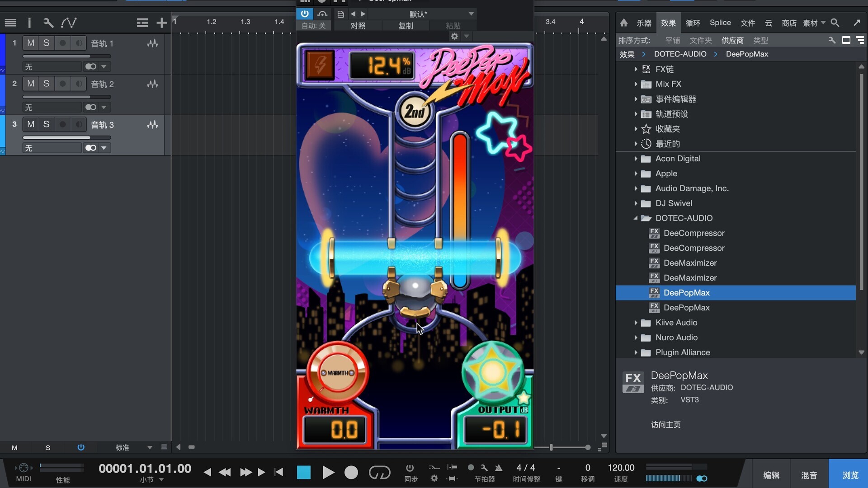This screenshot has height=488, width=868.
Task: Open the 混音 view tab
Action: [809, 475]
